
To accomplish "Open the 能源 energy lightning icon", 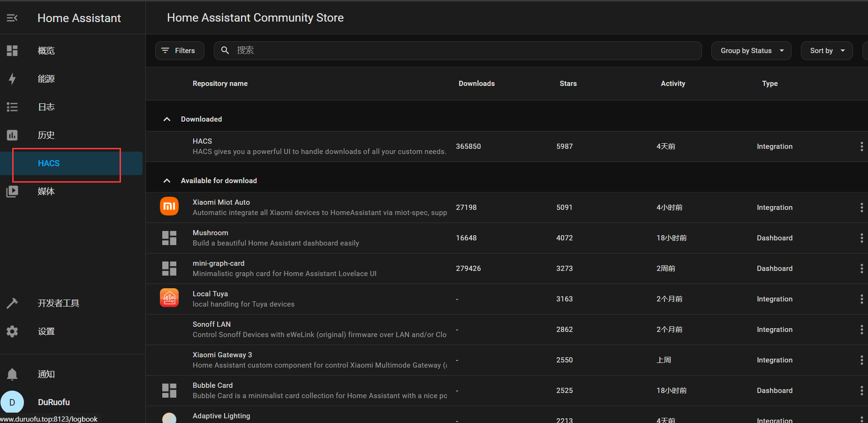I will [12, 79].
